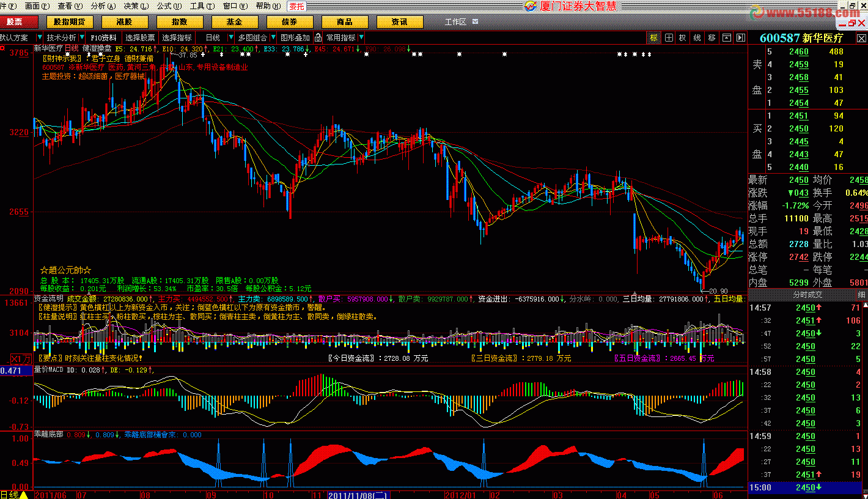This screenshot has width=868, height=499.
Task: Toggle the lock icon beside 图形叠加
Action: click(x=318, y=38)
